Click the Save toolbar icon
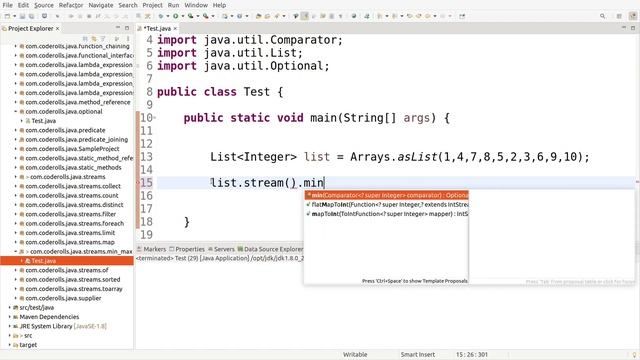The height and width of the screenshot is (360, 640). (22, 16)
